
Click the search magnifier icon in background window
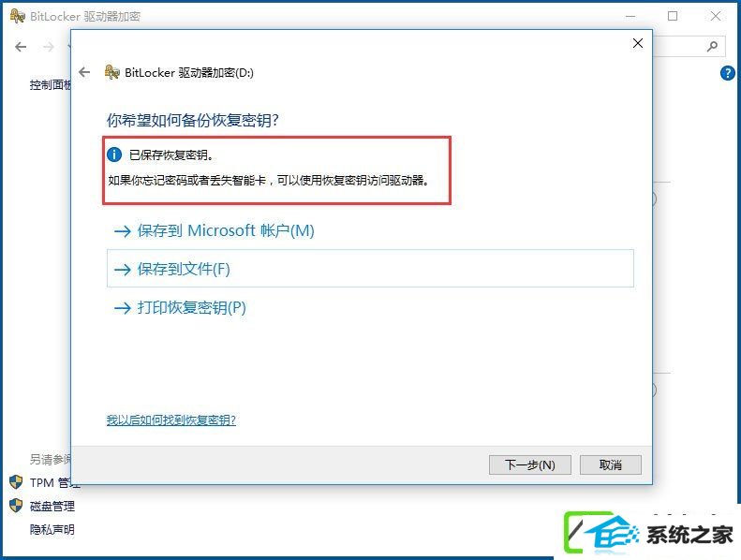click(x=712, y=46)
